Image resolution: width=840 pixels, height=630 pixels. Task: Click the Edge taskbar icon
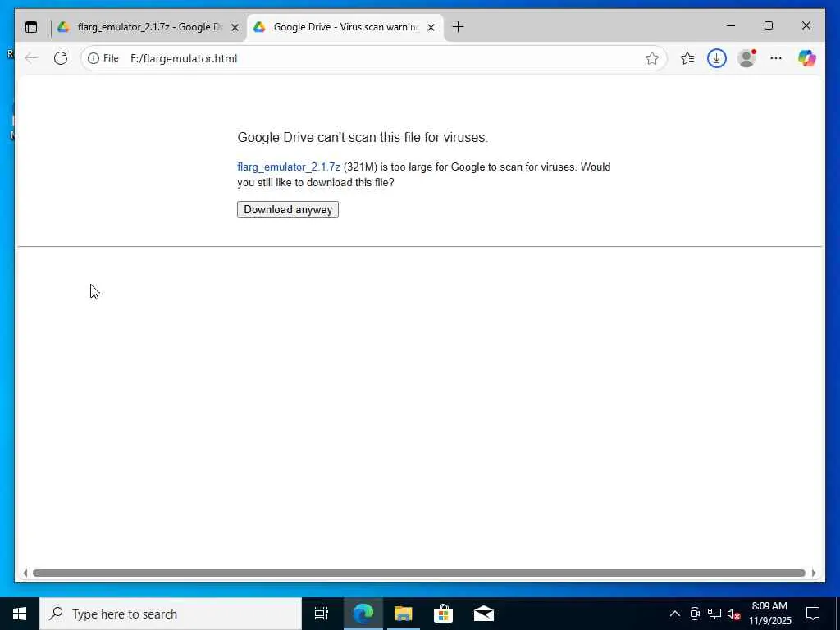click(363, 614)
